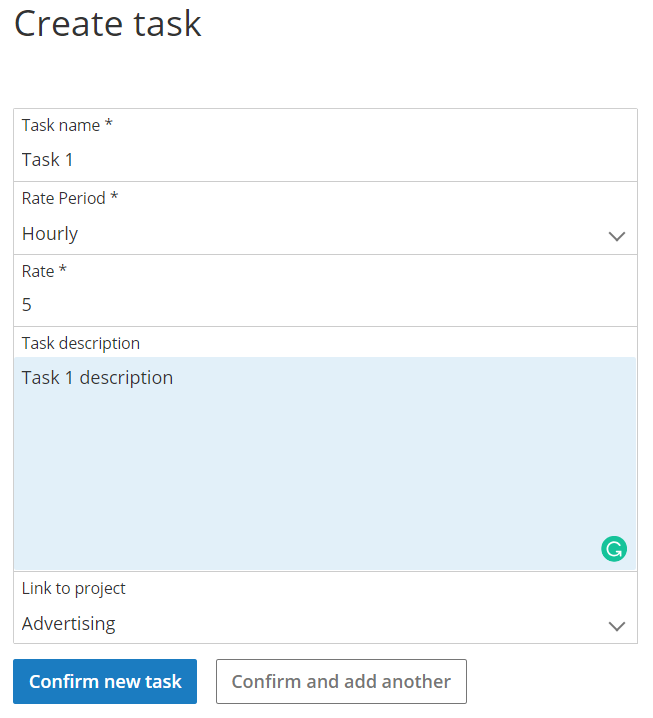Focus the Task name input field

click(325, 160)
